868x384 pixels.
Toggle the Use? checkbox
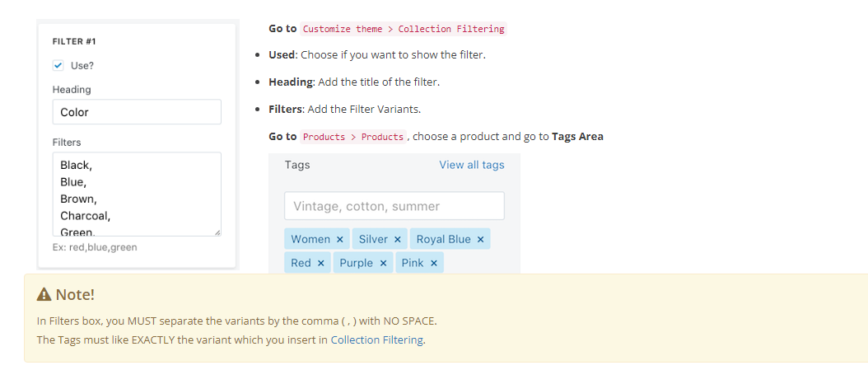pos(58,65)
